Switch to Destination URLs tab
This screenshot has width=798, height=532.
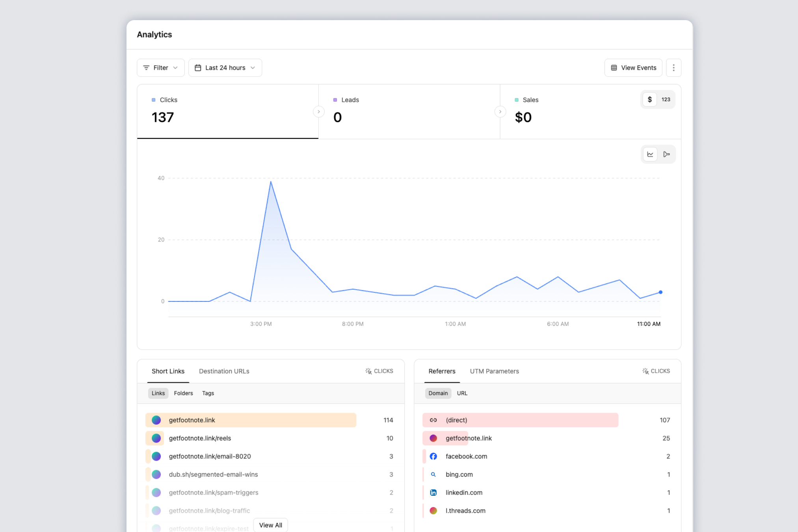[x=224, y=371]
